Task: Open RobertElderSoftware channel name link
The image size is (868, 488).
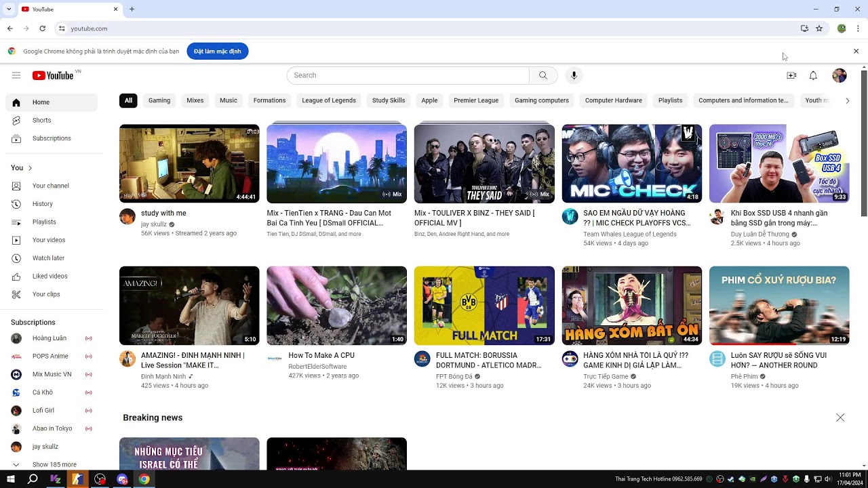Action: pos(317,367)
